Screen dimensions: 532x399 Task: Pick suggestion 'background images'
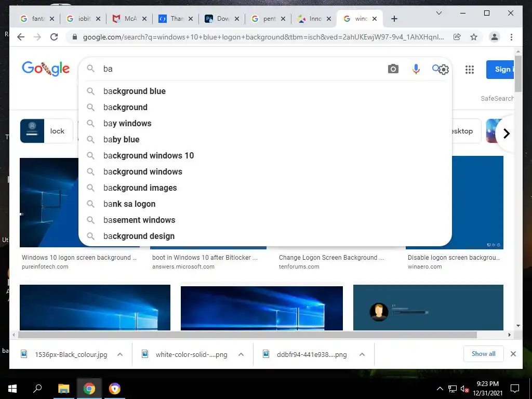click(265, 188)
